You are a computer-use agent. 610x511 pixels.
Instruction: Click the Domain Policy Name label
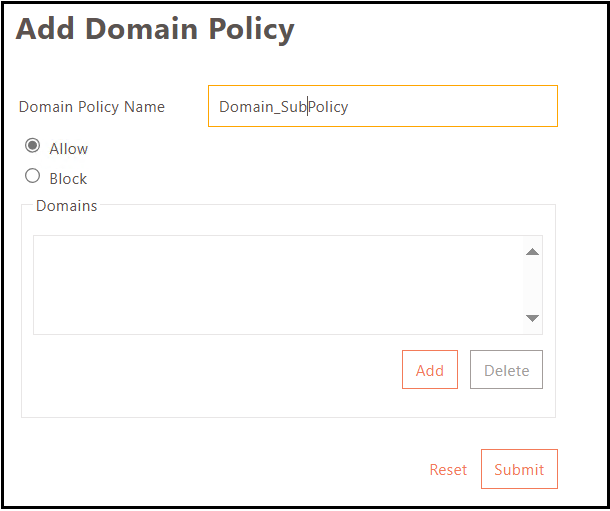tap(92, 107)
